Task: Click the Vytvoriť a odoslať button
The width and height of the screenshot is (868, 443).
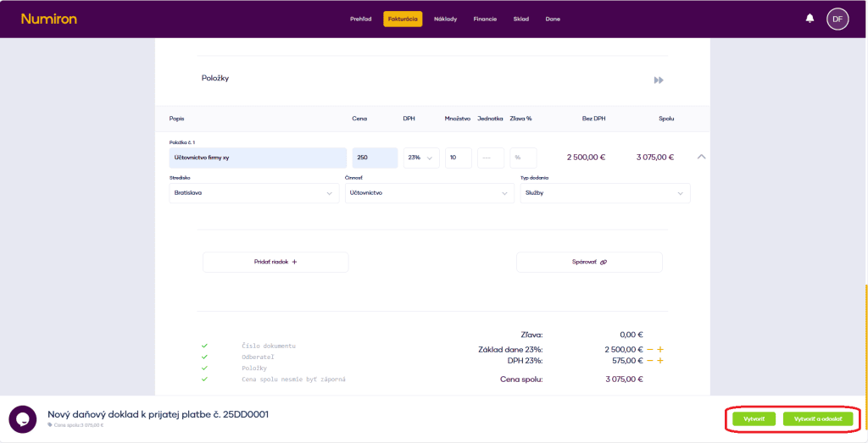Action: (818, 419)
